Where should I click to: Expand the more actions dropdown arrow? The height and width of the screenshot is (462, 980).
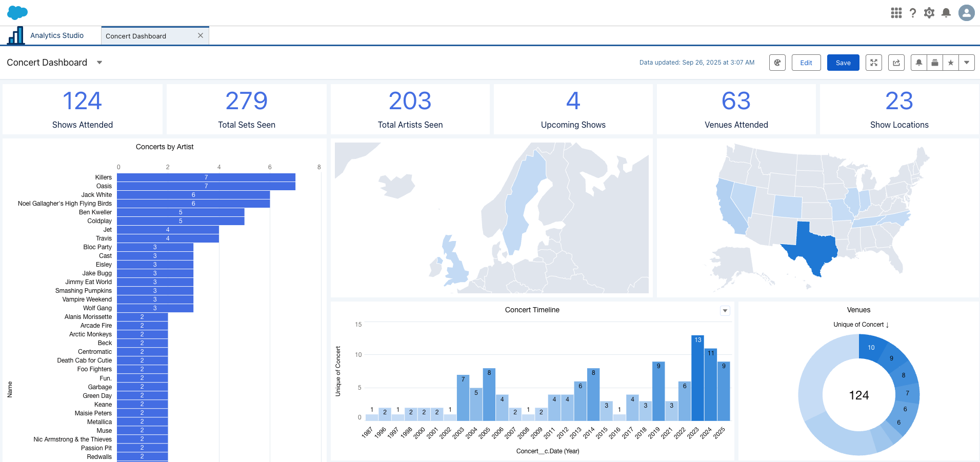pos(967,63)
